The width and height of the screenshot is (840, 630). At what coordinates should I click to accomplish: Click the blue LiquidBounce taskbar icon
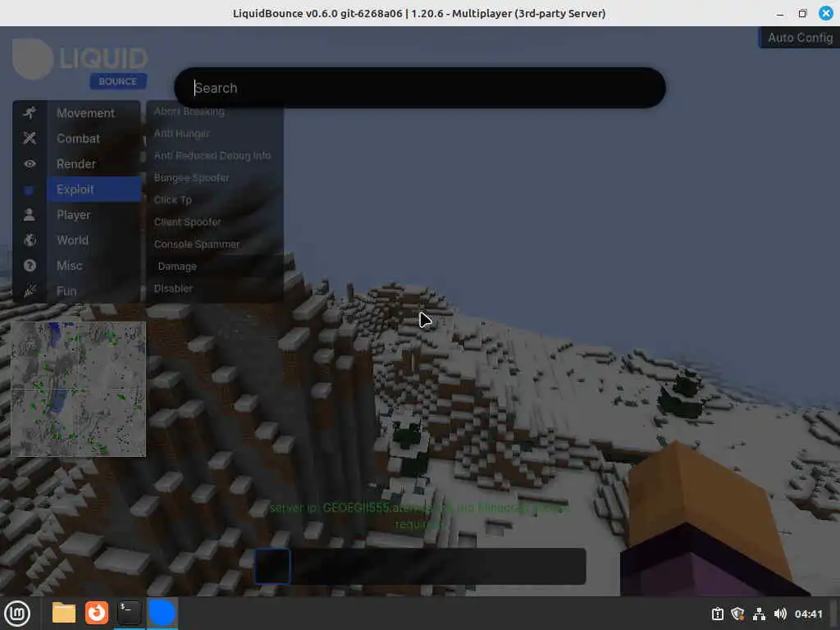point(162,613)
